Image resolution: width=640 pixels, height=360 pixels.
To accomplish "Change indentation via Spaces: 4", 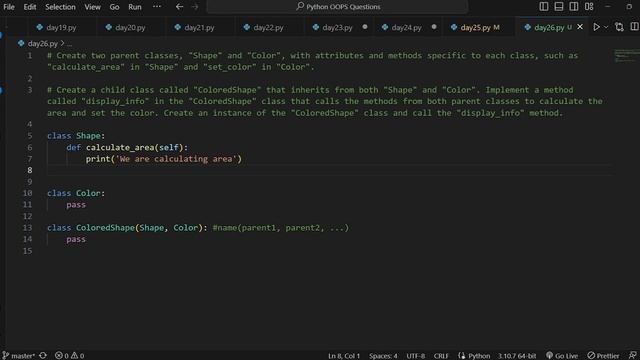I will point(383,356).
